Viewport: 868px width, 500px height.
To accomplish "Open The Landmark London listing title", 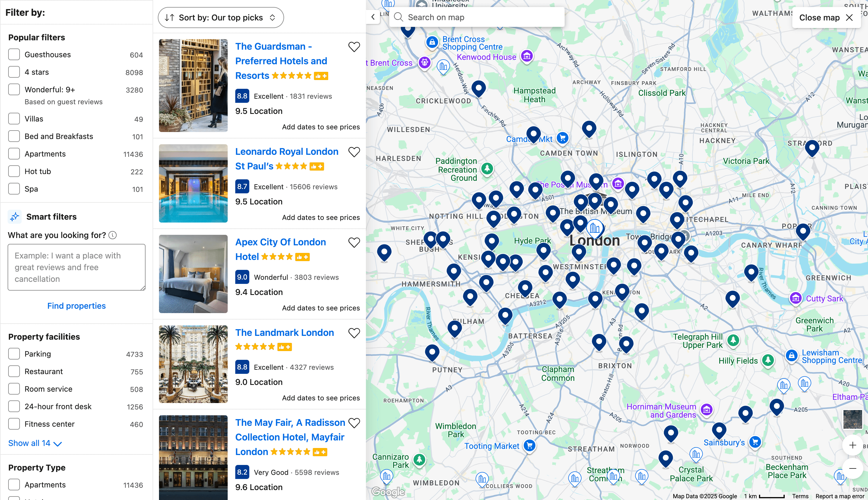I will pos(284,332).
